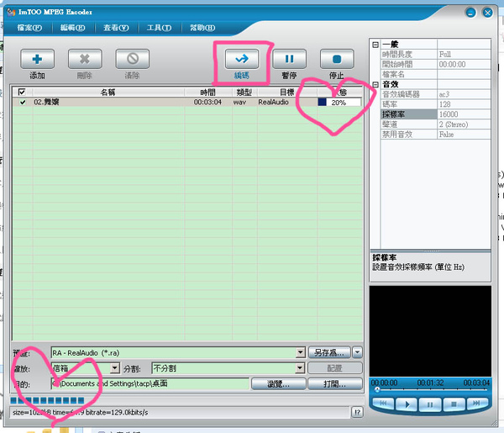Click the ImTOO app icon in title bar
Viewport: 504px width, 433px height.
coord(11,13)
